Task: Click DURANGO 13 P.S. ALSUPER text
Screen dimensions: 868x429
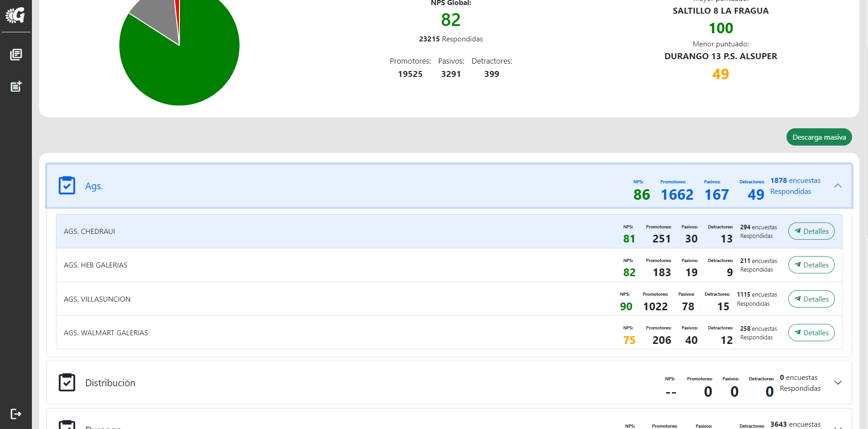Action: point(720,56)
